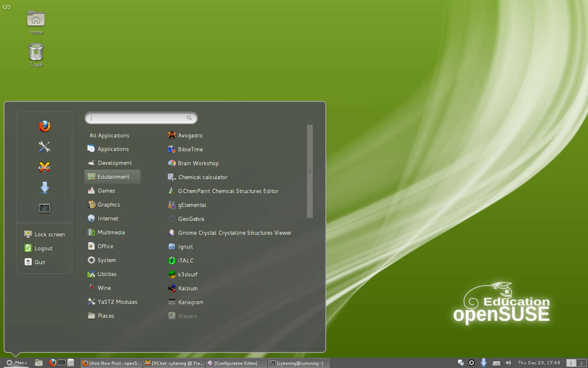Click the file cabinet icon in the panel
The image size is (588, 368).
(x=71, y=363)
